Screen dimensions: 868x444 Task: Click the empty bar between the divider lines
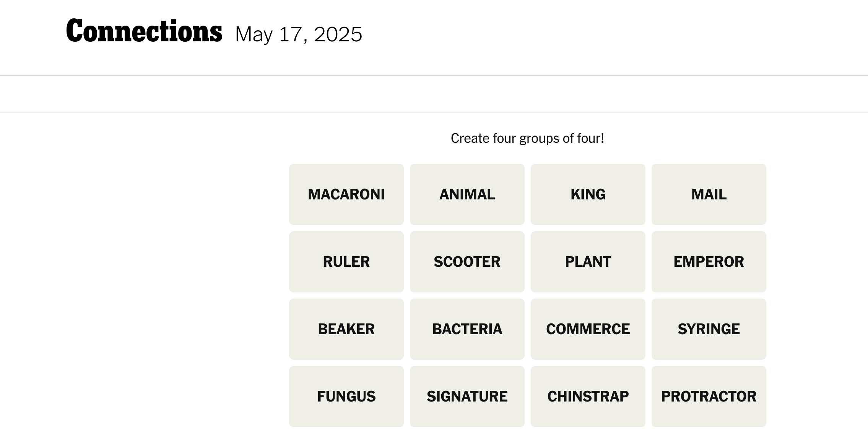tap(434, 94)
